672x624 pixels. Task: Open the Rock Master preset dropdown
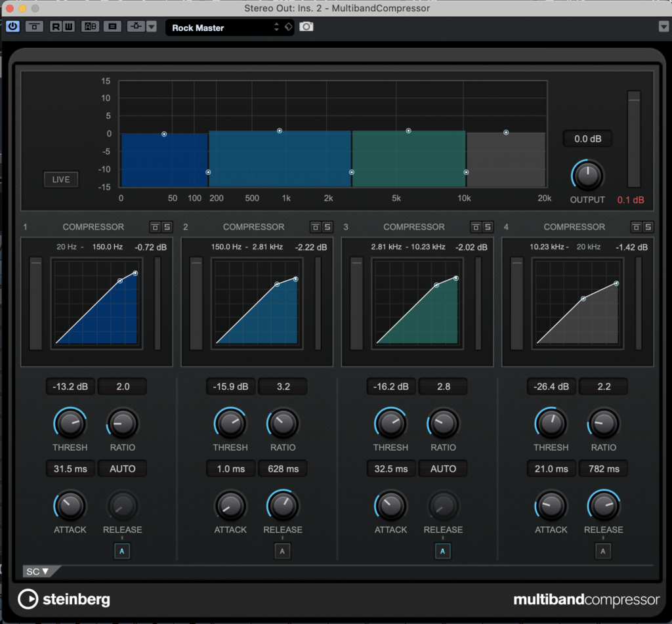(223, 28)
